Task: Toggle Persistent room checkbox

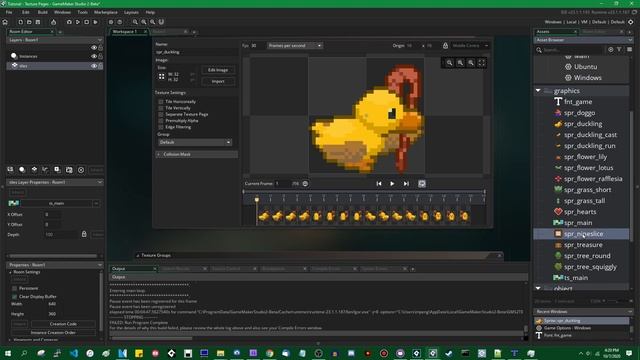Action: (x=15, y=289)
